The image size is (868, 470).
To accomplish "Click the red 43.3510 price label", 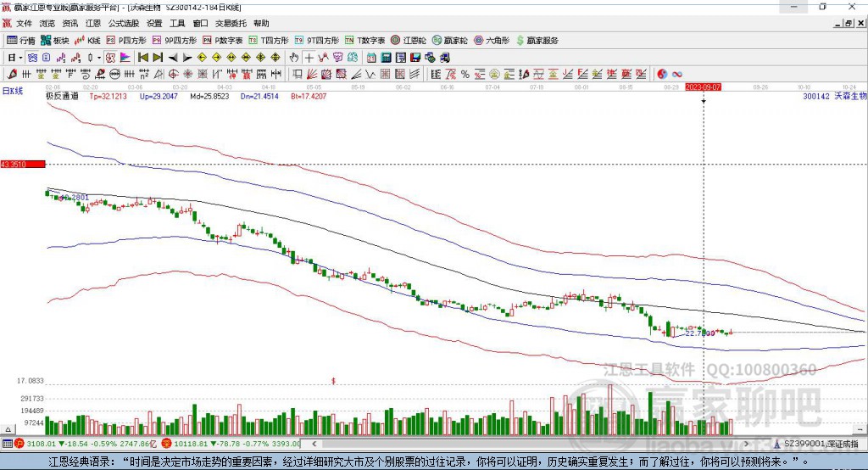I will (16, 164).
